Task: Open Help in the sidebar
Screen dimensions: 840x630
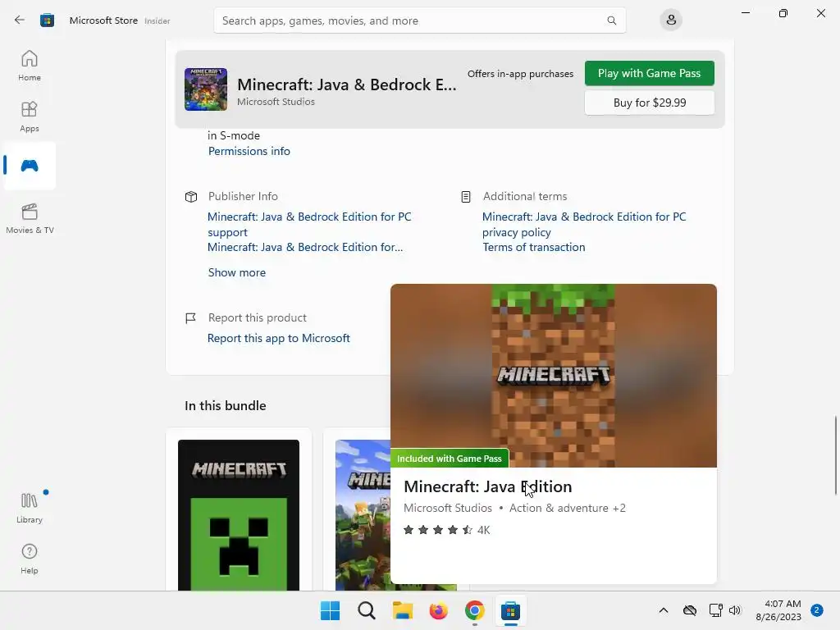Action: coord(30,559)
